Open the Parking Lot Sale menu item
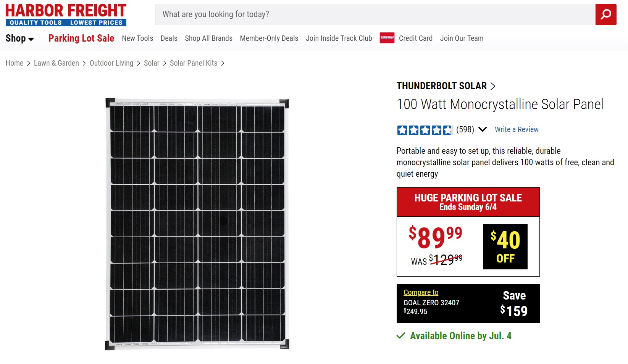Image resolution: width=628 pixels, height=364 pixels. 81,38
